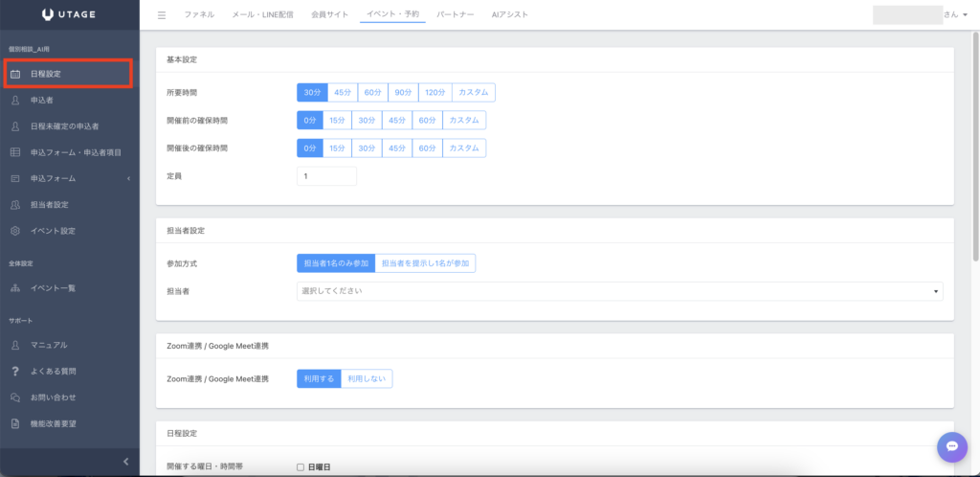This screenshot has height=477, width=980.
Task: Click the page vertical scrollbar
Action: [976, 147]
